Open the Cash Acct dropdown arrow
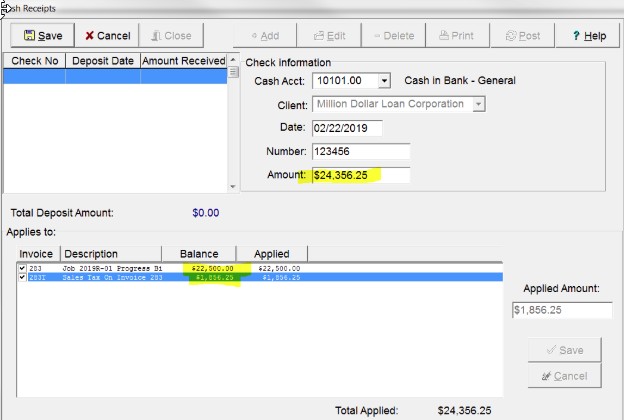Viewport: 624px width, 420px height. pyautogui.click(x=384, y=81)
